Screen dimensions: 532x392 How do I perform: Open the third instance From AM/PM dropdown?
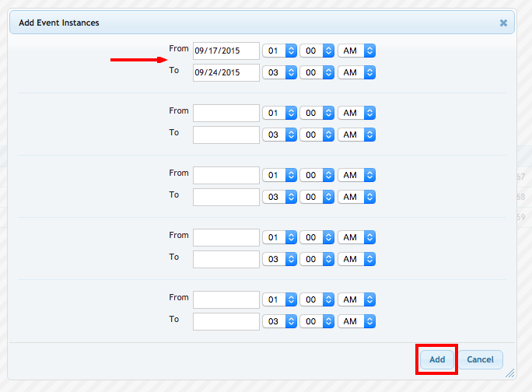[x=357, y=175]
